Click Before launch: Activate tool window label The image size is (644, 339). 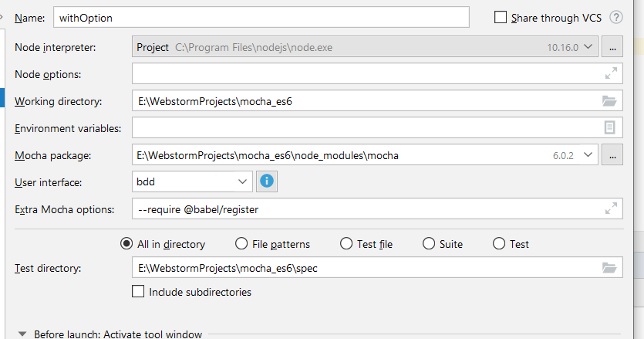[x=118, y=334]
